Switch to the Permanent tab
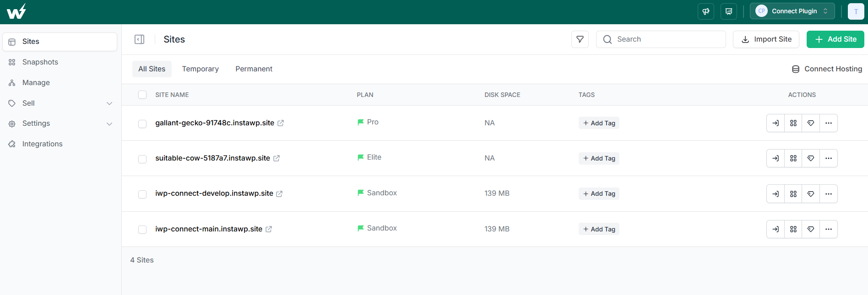The image size is (868, 295). [x=254, y=69]
